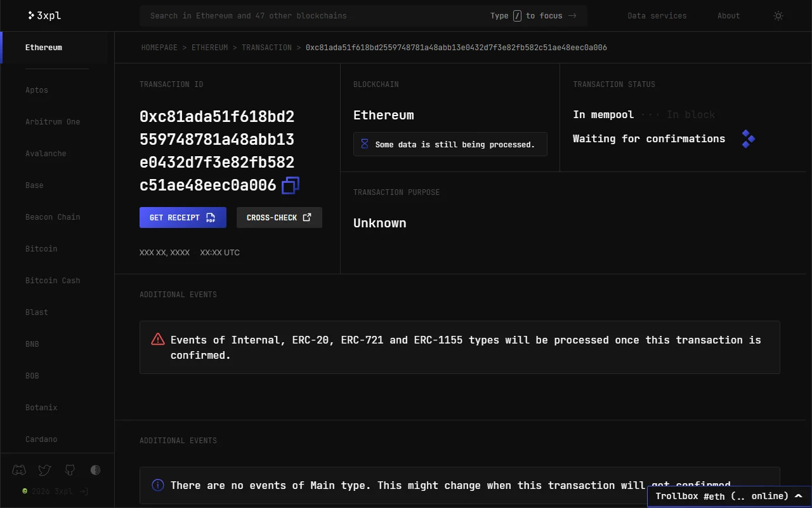The width and height of the screenshot is (812, 508).
Task: Click the 3xpl logo
Action: pos(44,15)
